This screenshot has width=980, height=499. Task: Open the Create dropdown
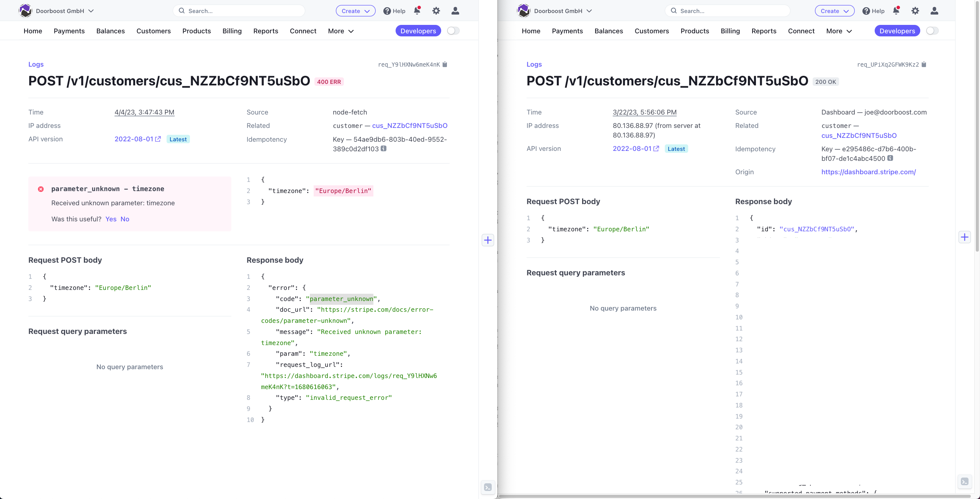point(355,10)
